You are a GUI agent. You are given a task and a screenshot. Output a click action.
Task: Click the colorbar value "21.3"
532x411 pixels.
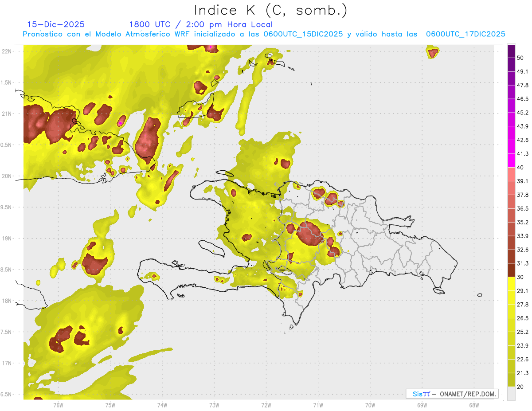pos(523,373)
